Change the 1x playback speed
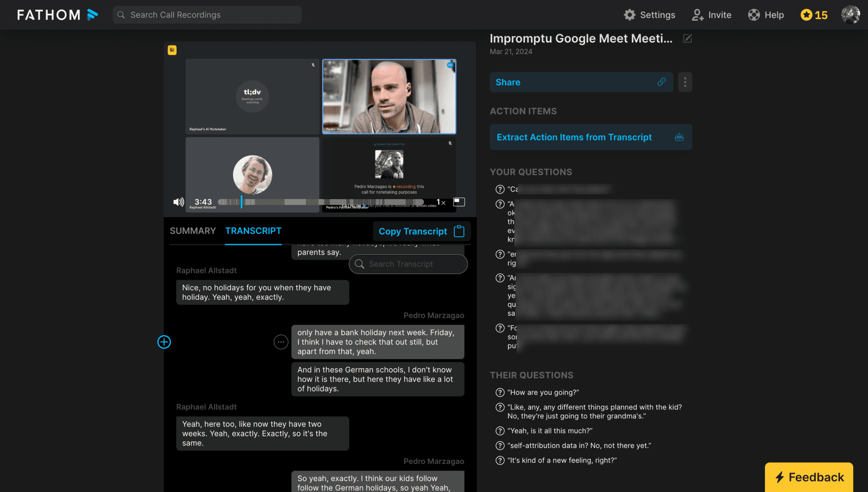The width and height of the screenshot is (868, 492). tap(441, 203)
